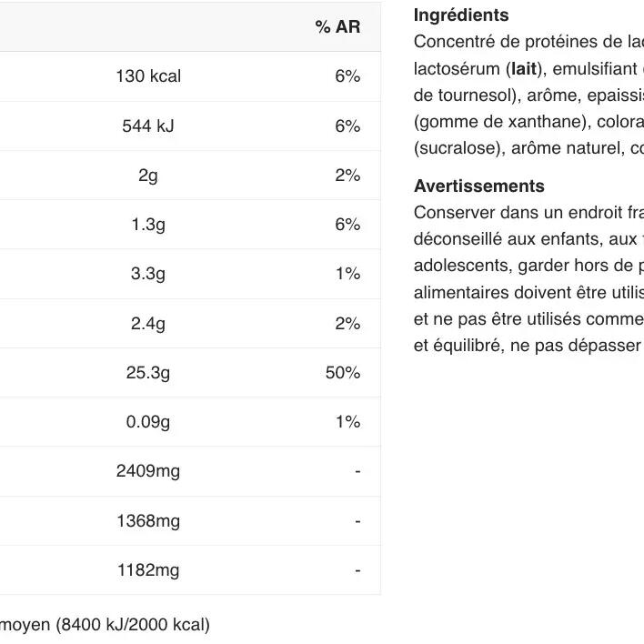644x644 pixels.
Task: Click the 25.3g value in the table
Action: coord(148,373)
